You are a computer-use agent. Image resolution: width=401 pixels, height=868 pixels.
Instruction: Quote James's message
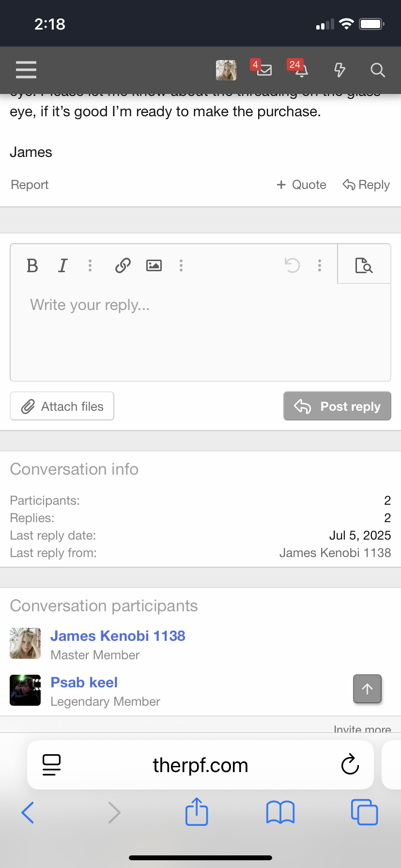pos(301,185)
